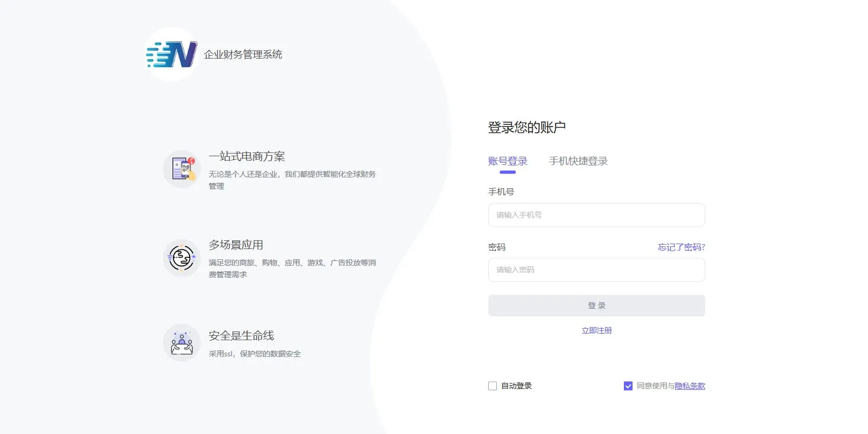Open the 隐私条款 link

point(690,386)
